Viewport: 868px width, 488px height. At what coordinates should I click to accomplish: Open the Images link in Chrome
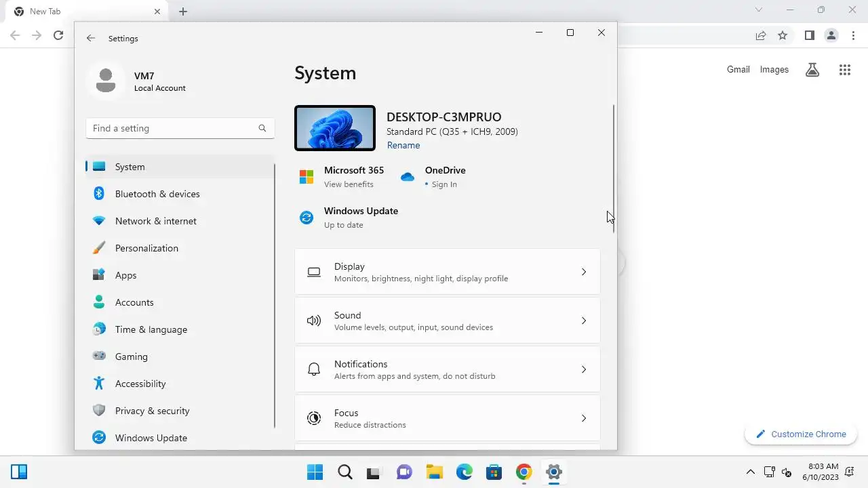[774, 69]
